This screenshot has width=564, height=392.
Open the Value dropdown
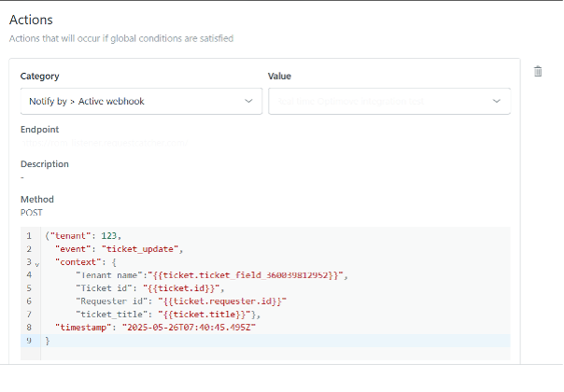[389, 102]
